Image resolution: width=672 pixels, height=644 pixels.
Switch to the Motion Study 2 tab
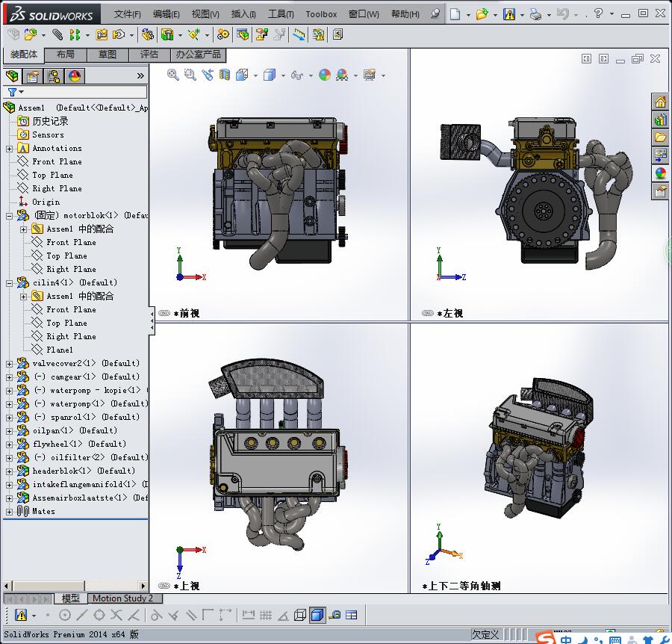point(122,598)
